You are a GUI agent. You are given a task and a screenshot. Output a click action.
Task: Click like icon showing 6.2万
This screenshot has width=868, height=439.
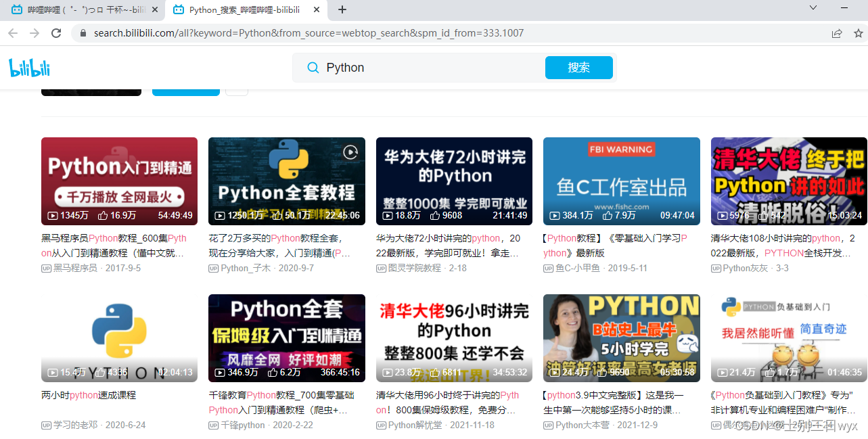tap(273, 373)
